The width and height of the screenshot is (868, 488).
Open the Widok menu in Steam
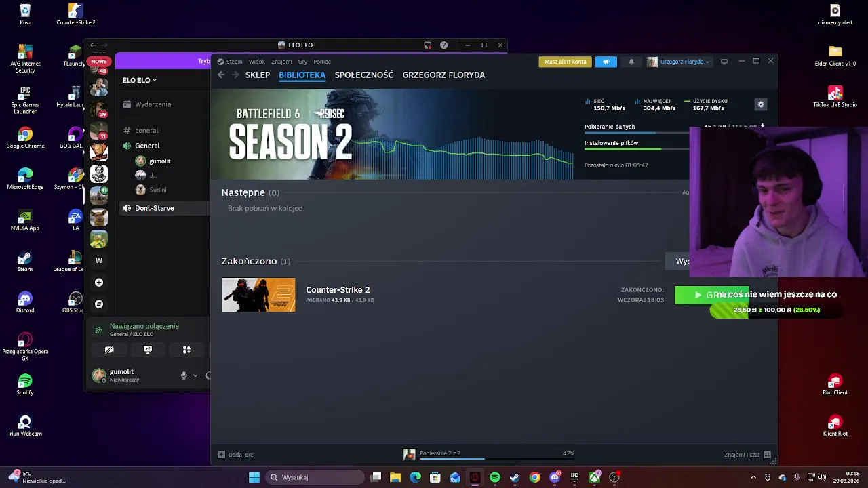tap(257, 62)
